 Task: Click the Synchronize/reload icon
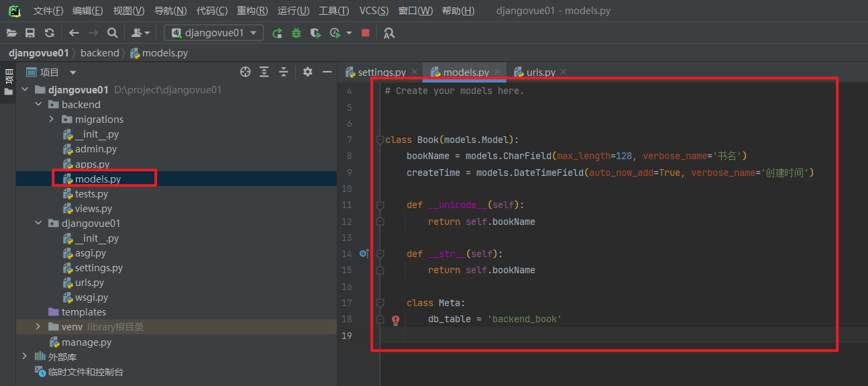[49, 32]
